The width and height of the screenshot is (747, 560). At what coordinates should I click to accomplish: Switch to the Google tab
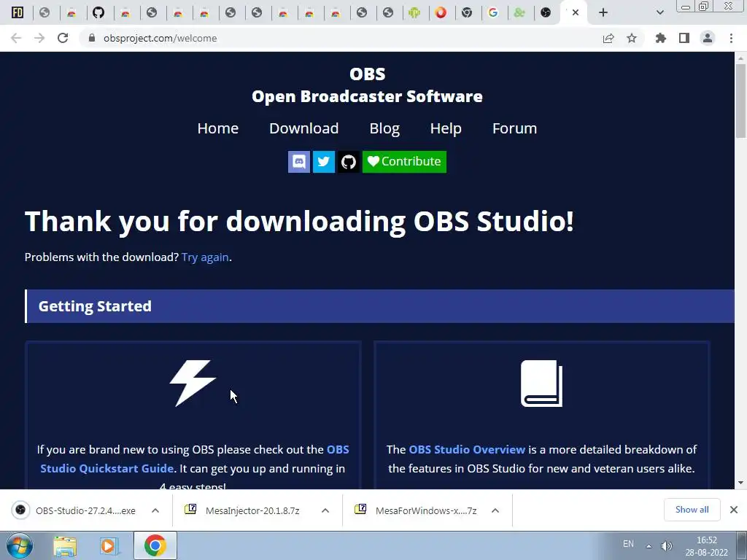pos(493,12)
